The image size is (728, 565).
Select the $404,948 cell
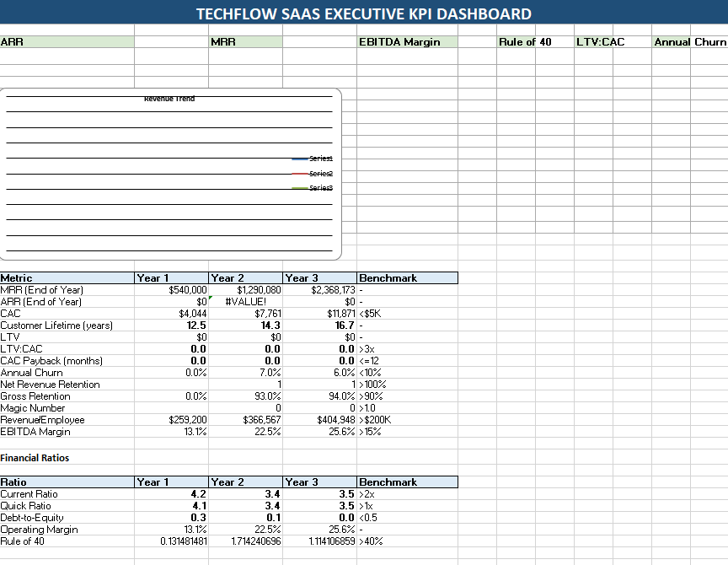tap(319, 420)
